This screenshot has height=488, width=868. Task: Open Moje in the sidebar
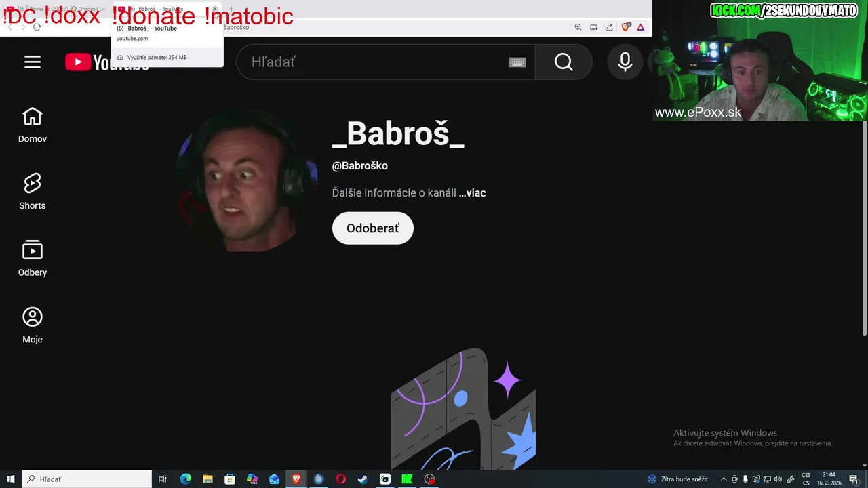(x=33, y=326)
